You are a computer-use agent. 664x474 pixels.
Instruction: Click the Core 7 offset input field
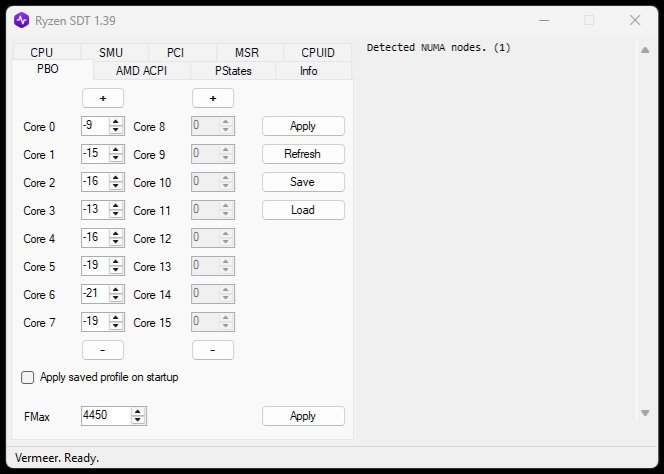pyautogui.click(x=95, y=322)
